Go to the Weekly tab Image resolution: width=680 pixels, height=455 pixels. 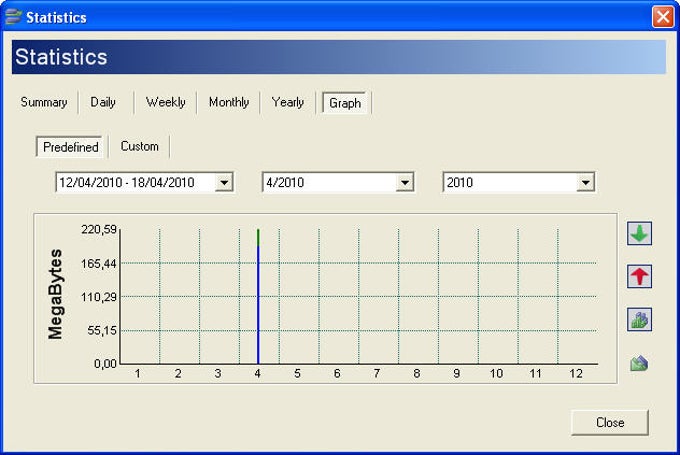pos(165,102)
